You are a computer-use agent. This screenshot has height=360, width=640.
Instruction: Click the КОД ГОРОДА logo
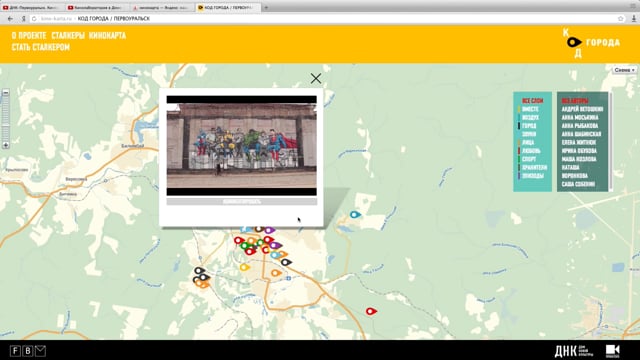[591, 42]
